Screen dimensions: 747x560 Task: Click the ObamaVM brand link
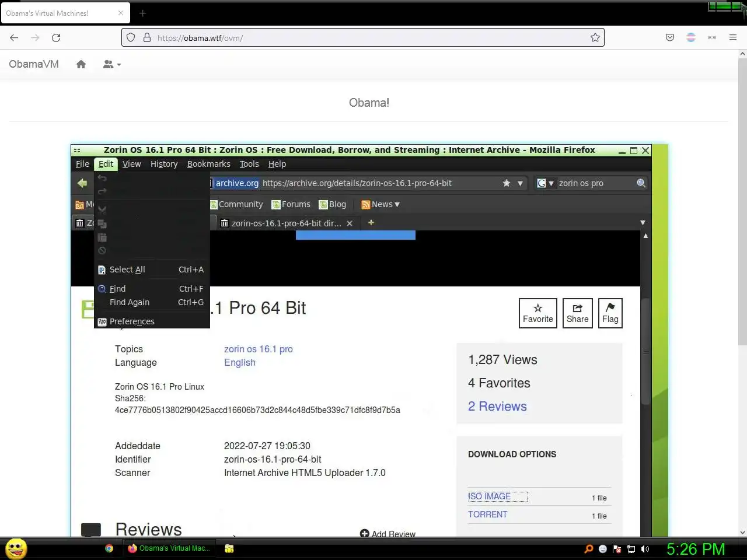34,64
